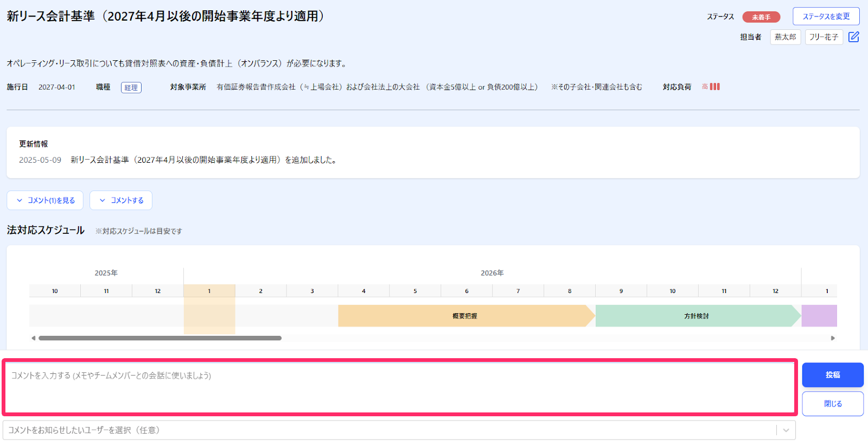Click the scrollbar left arrow
Image resolution: width=868 pixels, height=445 pixels.
pyautogui.click(x=33, y=338)
